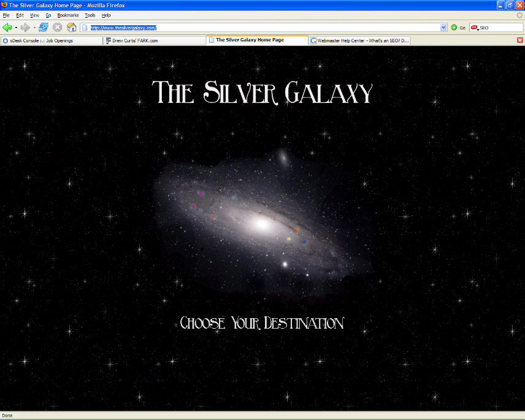The image size is (525, 420).
Task: Close the current tab with red X
Action: (x=520, y=40)
